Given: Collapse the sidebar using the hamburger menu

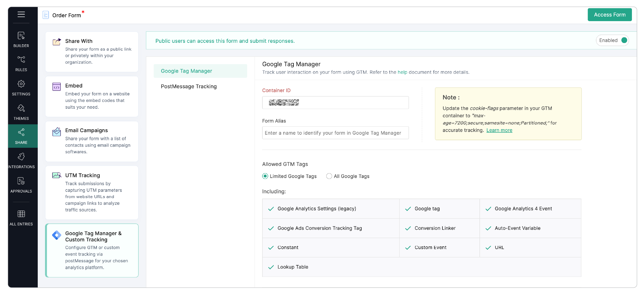Looking at the screenshot, I should 21,15.
